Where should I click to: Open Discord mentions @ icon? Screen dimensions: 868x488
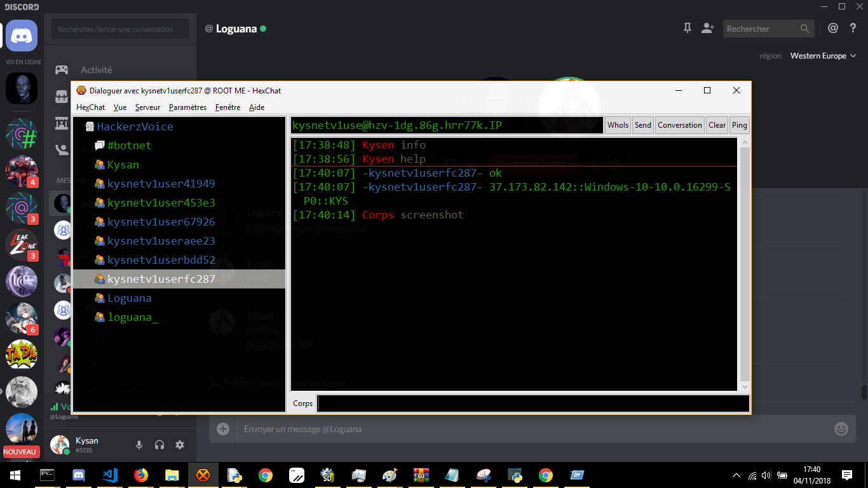[x=833, y=29]
